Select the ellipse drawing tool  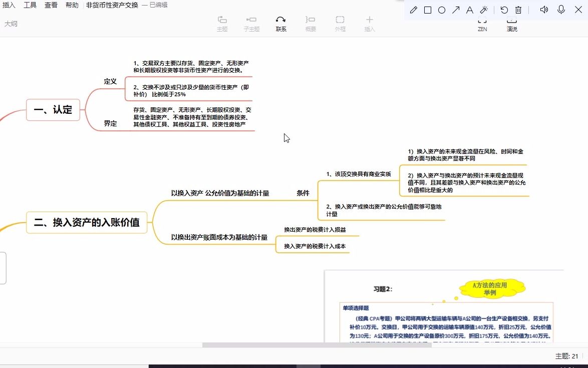tap(441, 9)
